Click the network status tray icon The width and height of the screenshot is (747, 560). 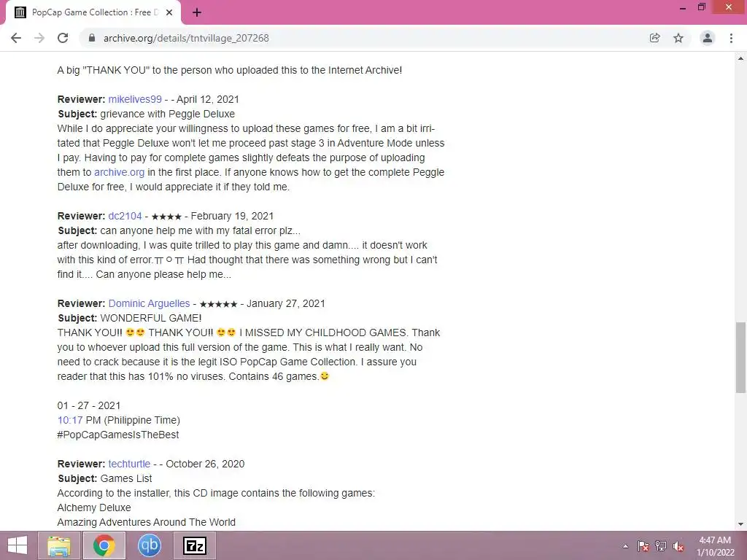coord(661,546)
